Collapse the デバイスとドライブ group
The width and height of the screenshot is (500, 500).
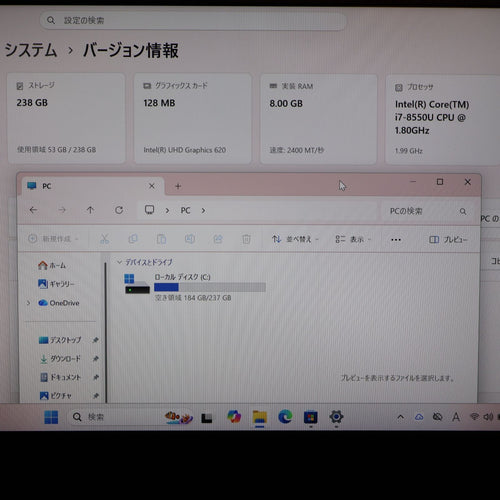point(120,262)
